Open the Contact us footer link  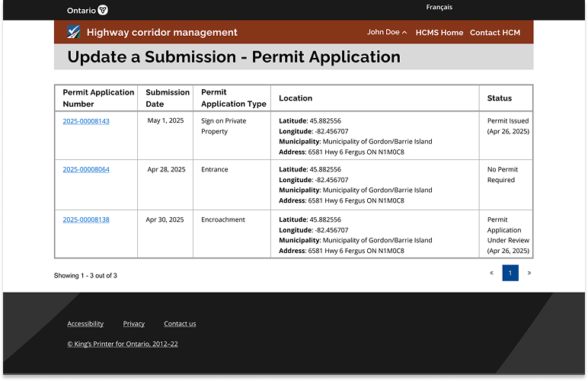[x=180, y=324]
